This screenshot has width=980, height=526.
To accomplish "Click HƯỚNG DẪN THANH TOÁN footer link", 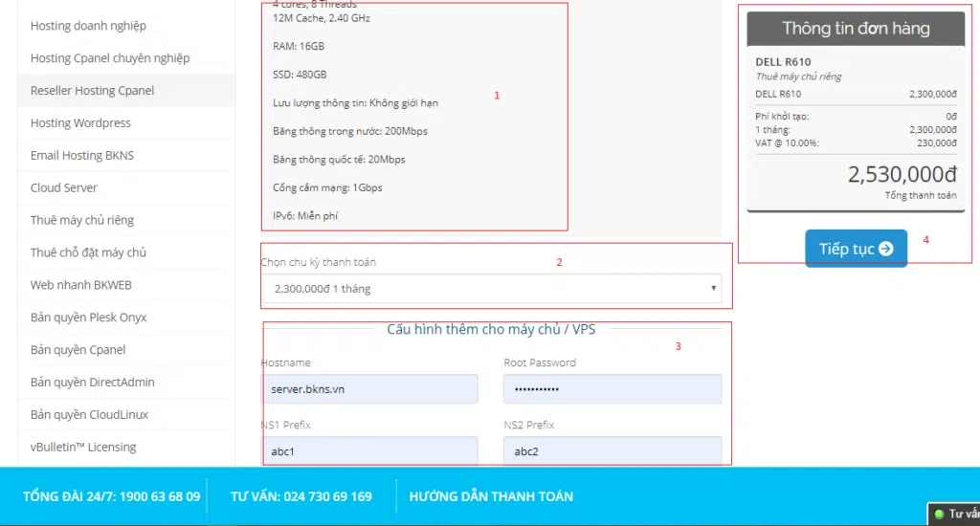I will (x=491, y=496).
